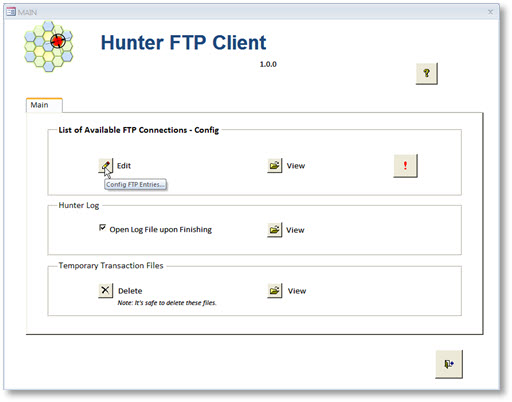Click the exit door icon button
Viewport: 512px width, 402px height.
(449, 364)
